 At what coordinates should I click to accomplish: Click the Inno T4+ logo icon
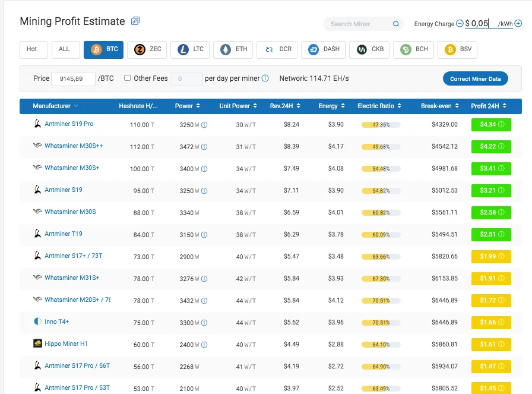pyautogui.click(x=37, y=321)
